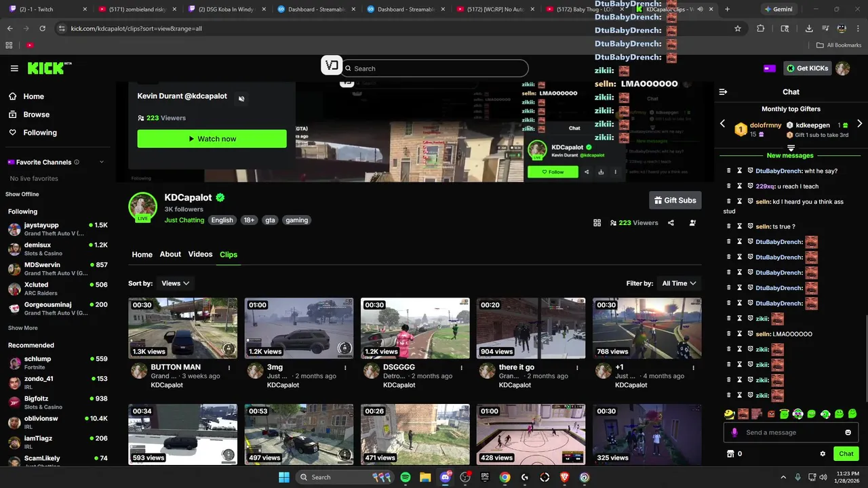Open Discord from the taskbar
The height and width of the screenshot is (488, 868).
point(446,477)
